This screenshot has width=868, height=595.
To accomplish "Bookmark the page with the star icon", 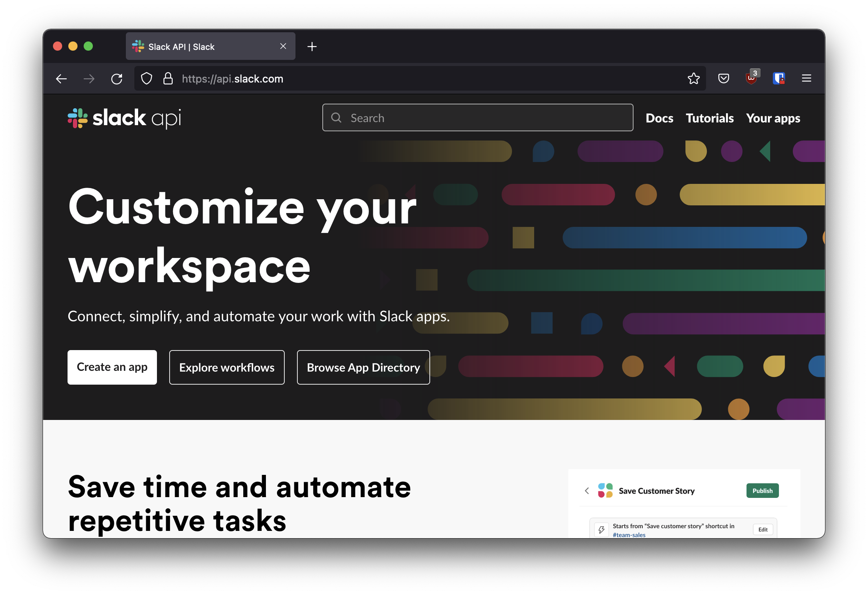I will click(x=694, y=78).
